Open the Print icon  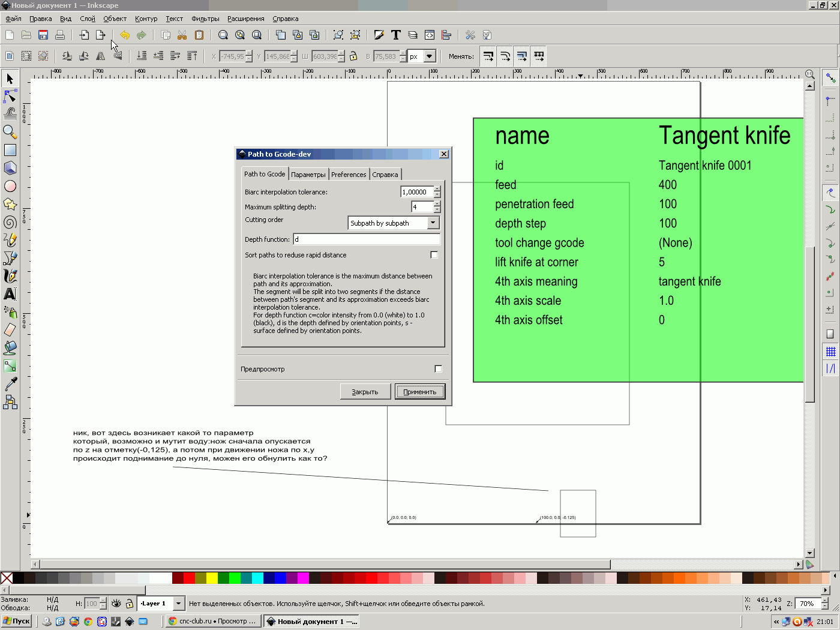click(60, 35)
